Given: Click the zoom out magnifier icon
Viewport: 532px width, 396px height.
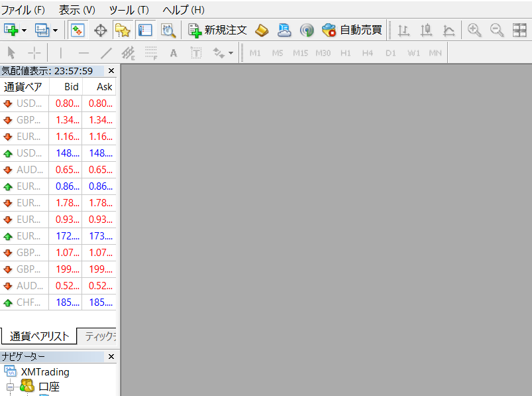Looking at the screenshot, I should pos(496,30).
